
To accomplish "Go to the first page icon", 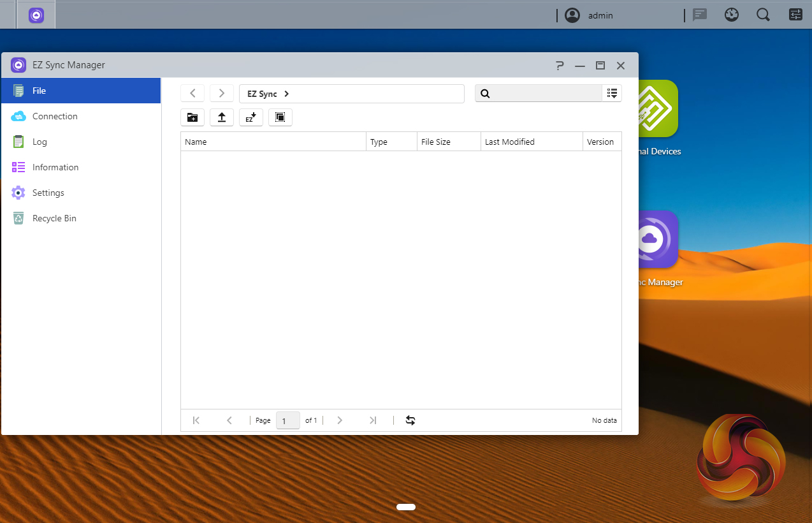I will (x=196, y=420).
